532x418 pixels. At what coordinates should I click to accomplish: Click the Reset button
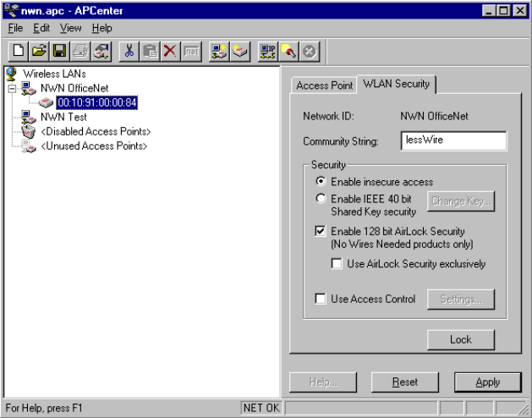tap(405, 382)
